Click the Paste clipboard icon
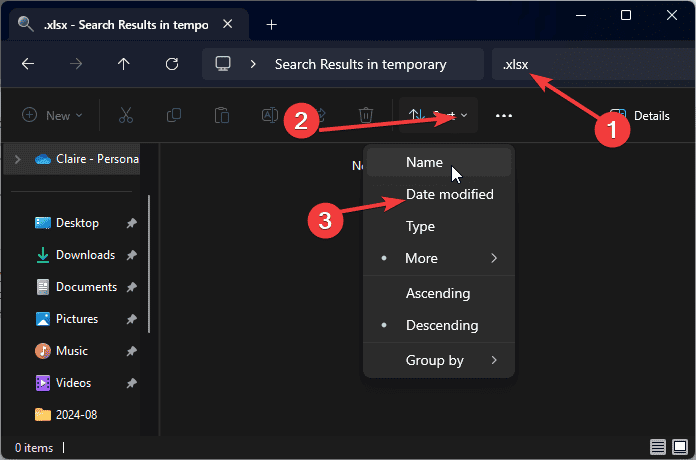This screenshot has height=460, width=696. [221, 116]
